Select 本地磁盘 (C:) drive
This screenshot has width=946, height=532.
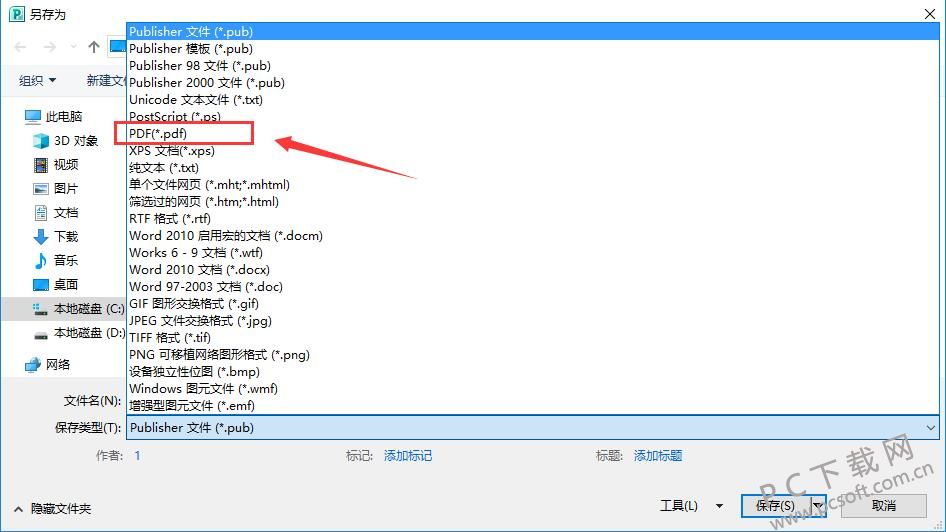[x=78, y=309]
